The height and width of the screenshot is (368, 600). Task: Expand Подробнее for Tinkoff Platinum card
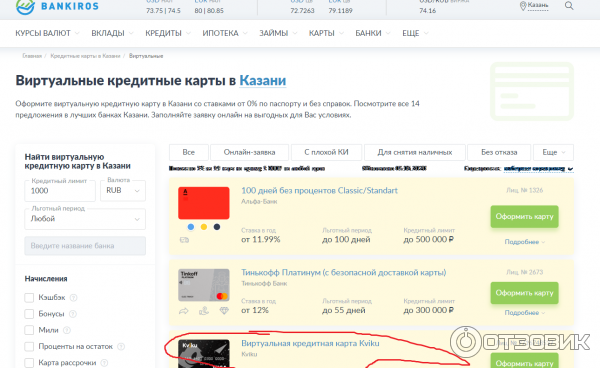point(525,313)
